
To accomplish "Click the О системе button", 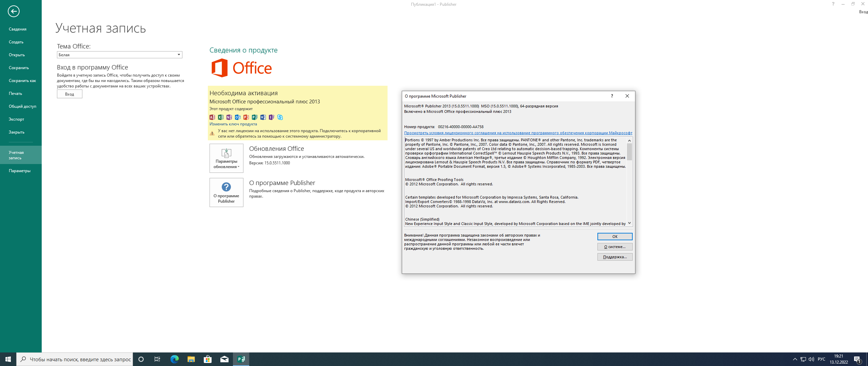I will click(615, 247).
